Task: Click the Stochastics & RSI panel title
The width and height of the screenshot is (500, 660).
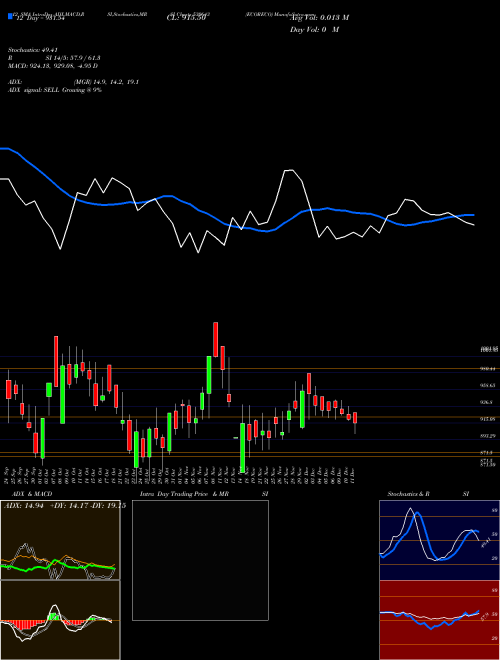Action: [x=428, y=494]
